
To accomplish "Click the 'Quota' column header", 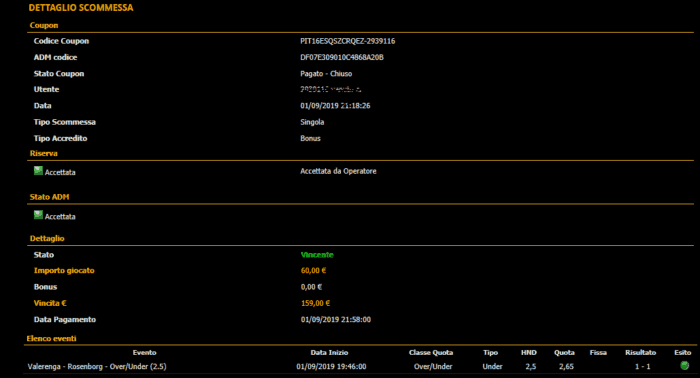I will pos(564,353).
